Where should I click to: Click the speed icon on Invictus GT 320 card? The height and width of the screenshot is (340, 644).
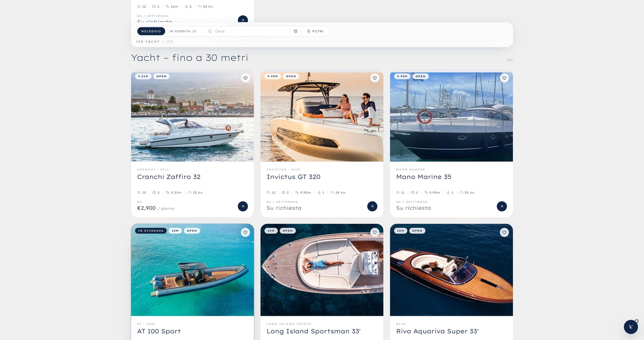click(332, 193)
